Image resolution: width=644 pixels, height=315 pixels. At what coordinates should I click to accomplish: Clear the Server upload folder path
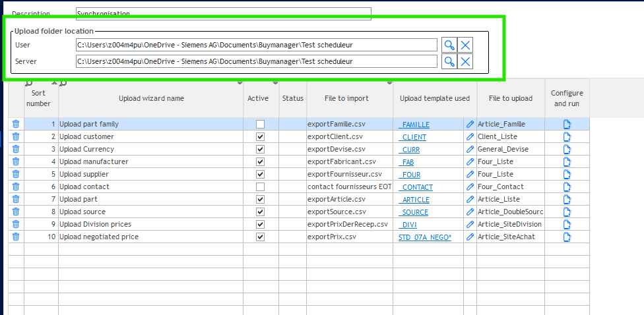465,61
